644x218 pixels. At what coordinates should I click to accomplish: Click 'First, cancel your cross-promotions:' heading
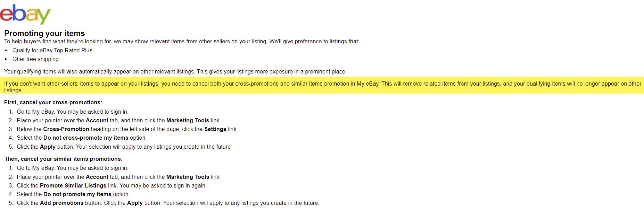click(x=53, y=102)
